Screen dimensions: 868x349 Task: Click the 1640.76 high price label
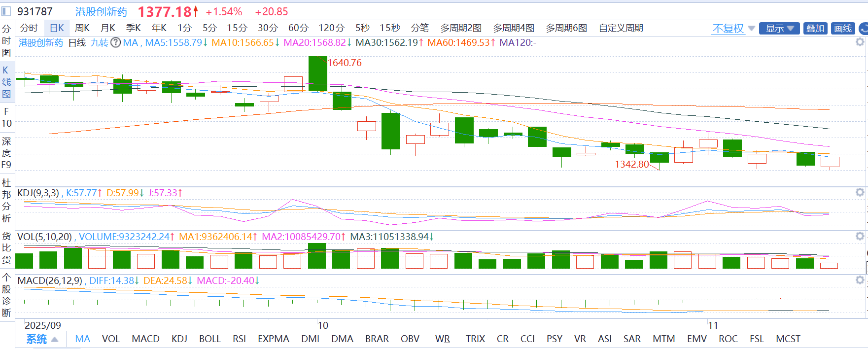coord(345,63)
